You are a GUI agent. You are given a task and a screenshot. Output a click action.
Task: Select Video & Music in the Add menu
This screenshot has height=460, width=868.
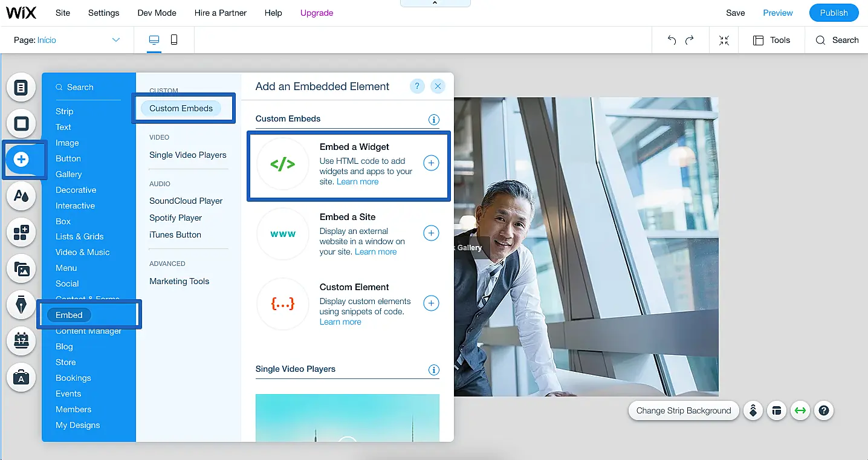pyautogui.click(x=83, y=252)
